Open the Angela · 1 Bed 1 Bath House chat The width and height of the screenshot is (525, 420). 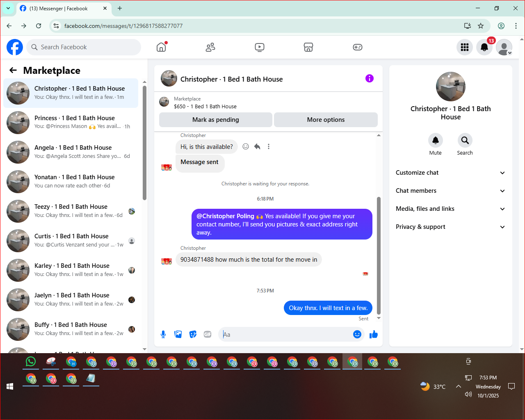pyautogui.click(x=71, y=152)
